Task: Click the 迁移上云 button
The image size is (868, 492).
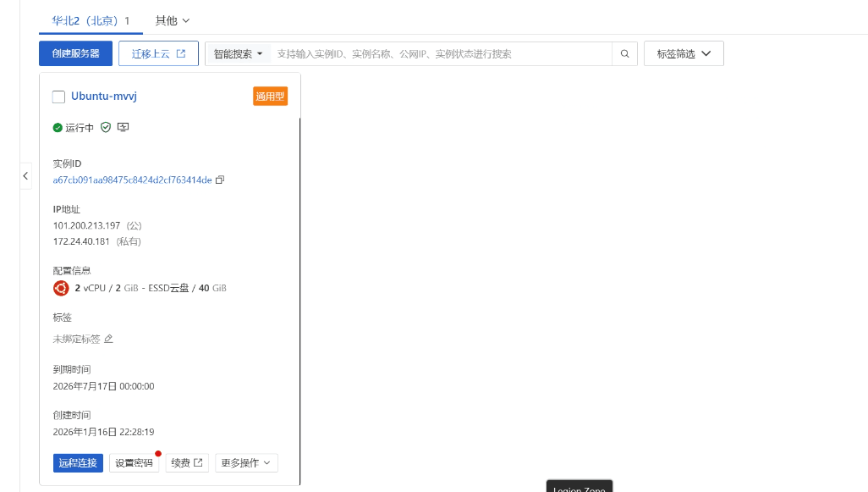Action: (x=158, y=54)
